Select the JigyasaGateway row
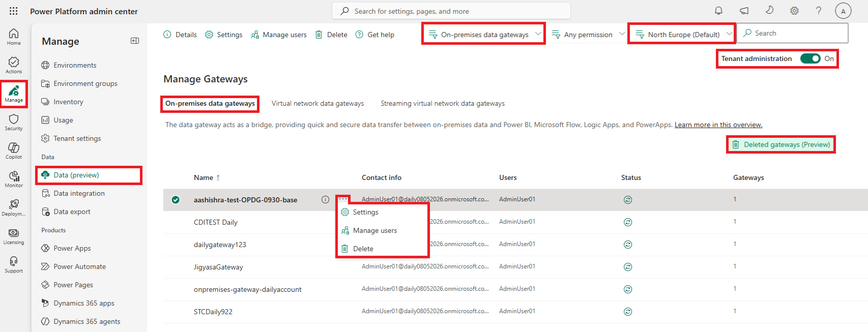This screenshot has width=868, height=332. [515, 267]
